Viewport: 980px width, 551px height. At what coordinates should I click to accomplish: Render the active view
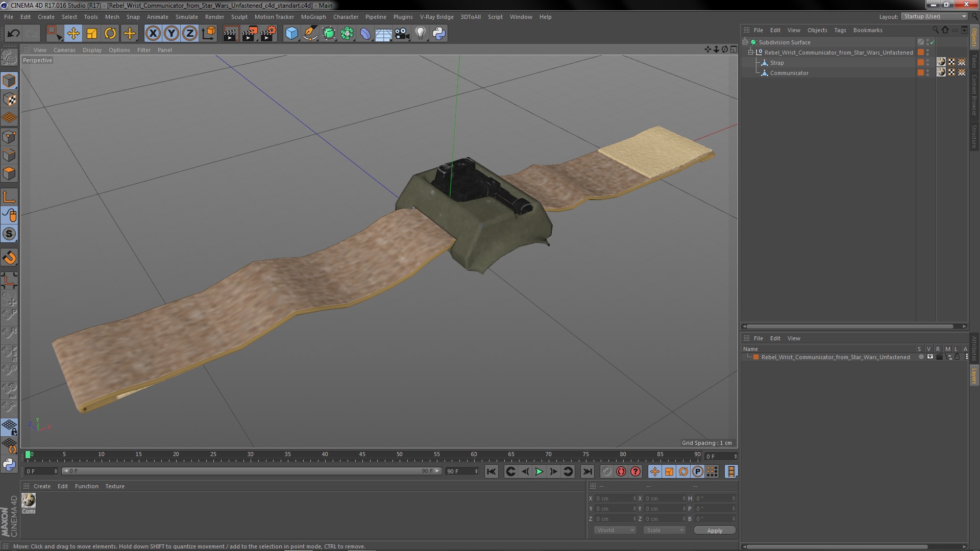point(231,34)
